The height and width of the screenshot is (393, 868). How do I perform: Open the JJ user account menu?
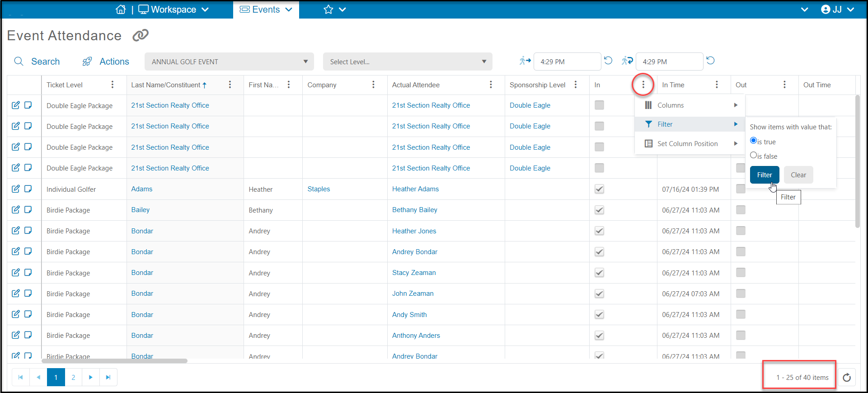tap(837, 9)
